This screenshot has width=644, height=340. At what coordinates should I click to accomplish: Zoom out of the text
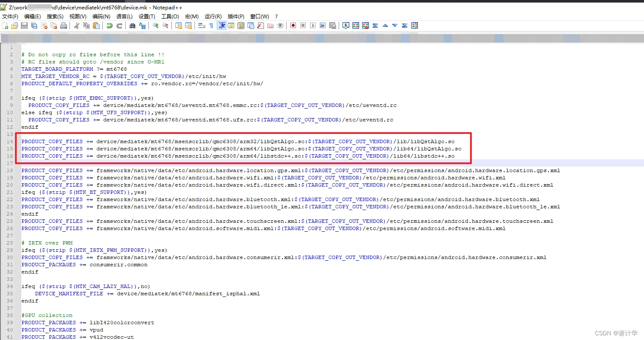[165, 25]
